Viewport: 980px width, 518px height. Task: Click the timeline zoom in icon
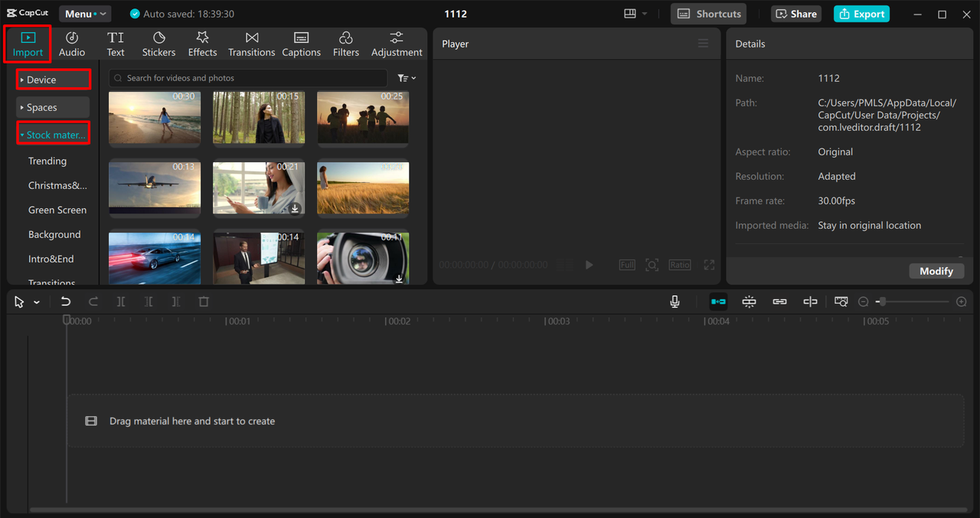coord(962,302)
